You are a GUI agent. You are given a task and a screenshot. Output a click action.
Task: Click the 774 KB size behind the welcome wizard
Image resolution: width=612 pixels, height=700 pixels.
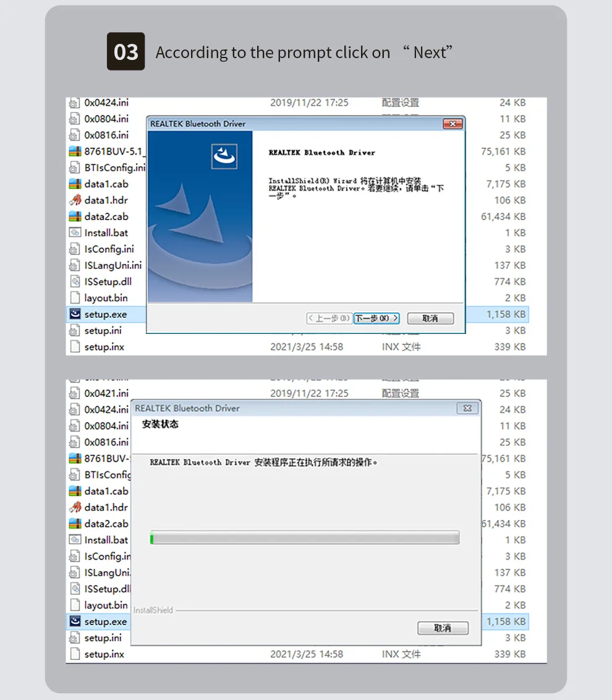tap(510, 282)
